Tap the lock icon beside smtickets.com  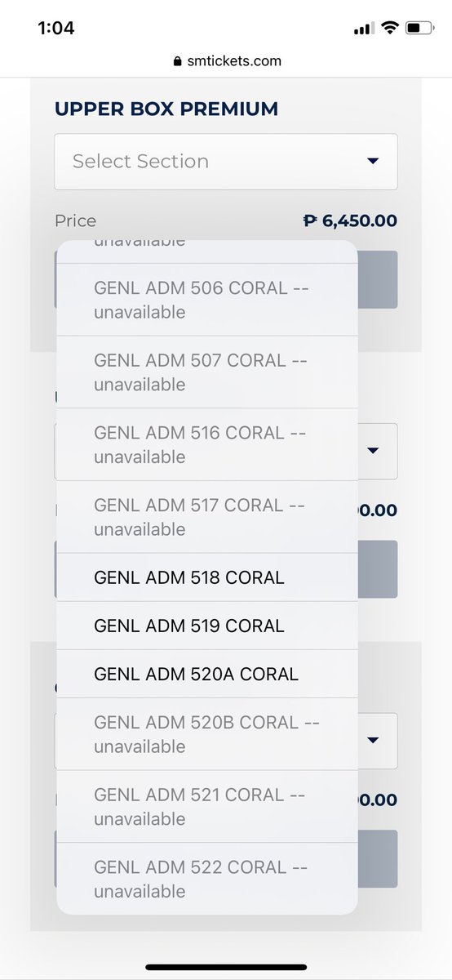click(177, 61)
